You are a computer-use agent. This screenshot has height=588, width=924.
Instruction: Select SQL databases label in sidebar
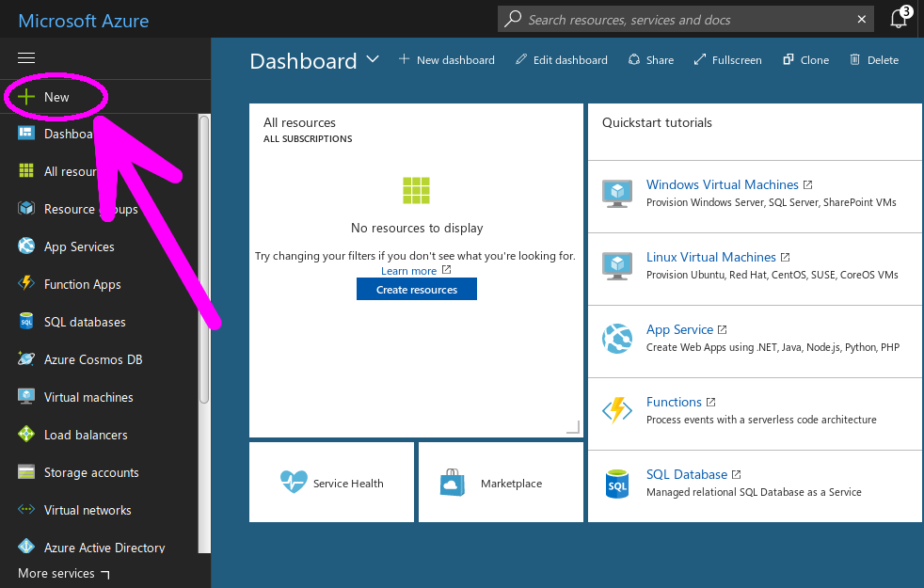(85, 322)
